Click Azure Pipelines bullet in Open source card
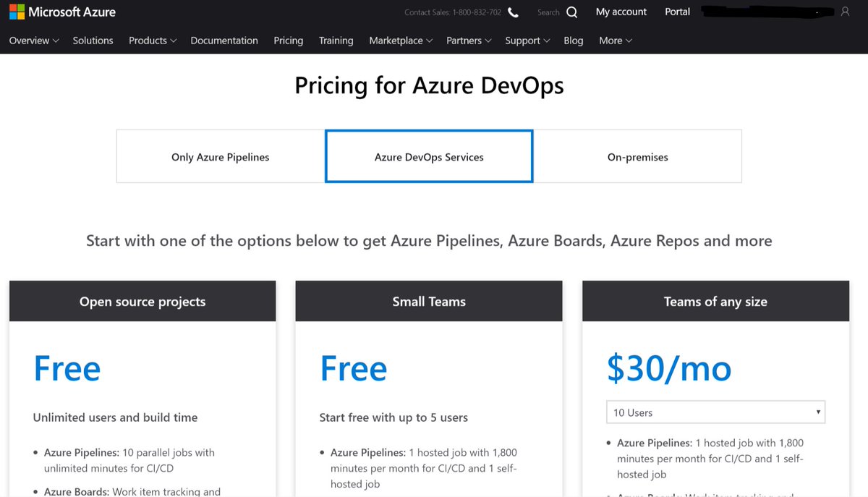The image size is (868, 497). pos(129,460)
